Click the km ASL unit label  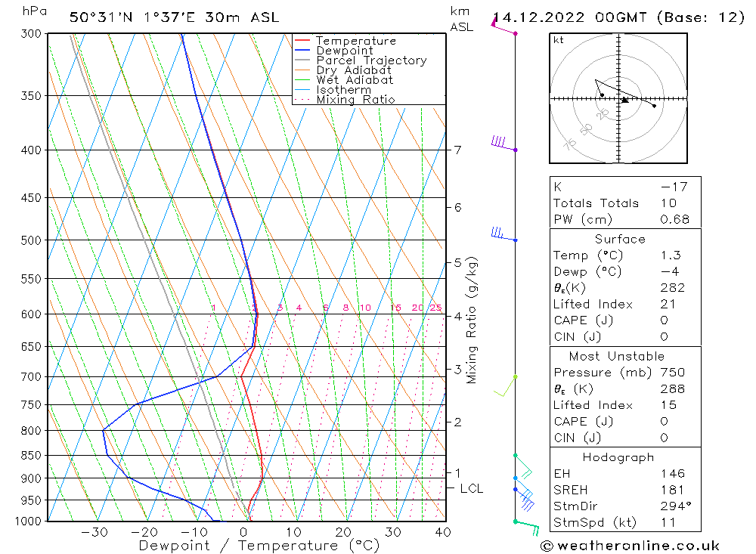(461, 20)
